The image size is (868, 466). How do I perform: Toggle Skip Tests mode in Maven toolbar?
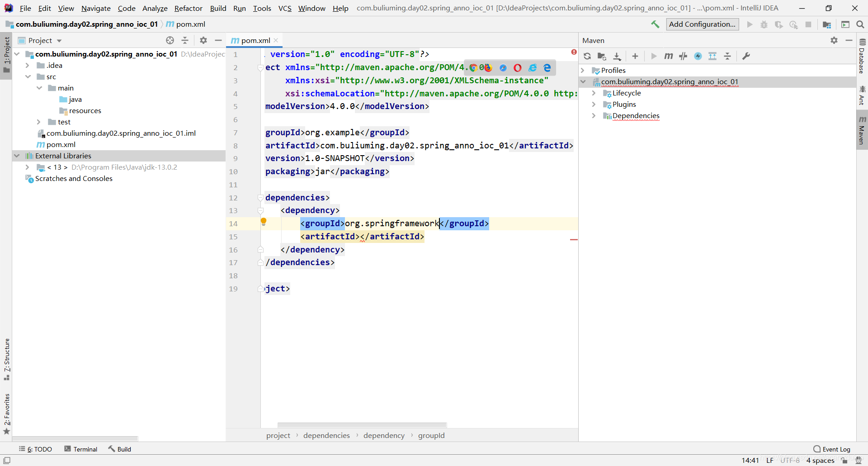(698, 56)
